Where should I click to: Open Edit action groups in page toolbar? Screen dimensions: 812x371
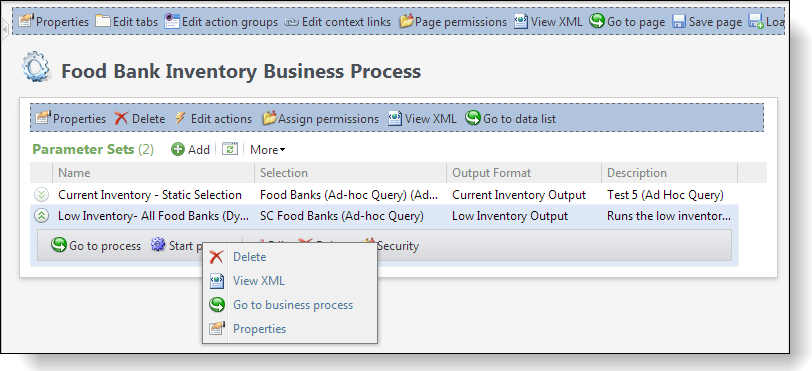[221, 22]
